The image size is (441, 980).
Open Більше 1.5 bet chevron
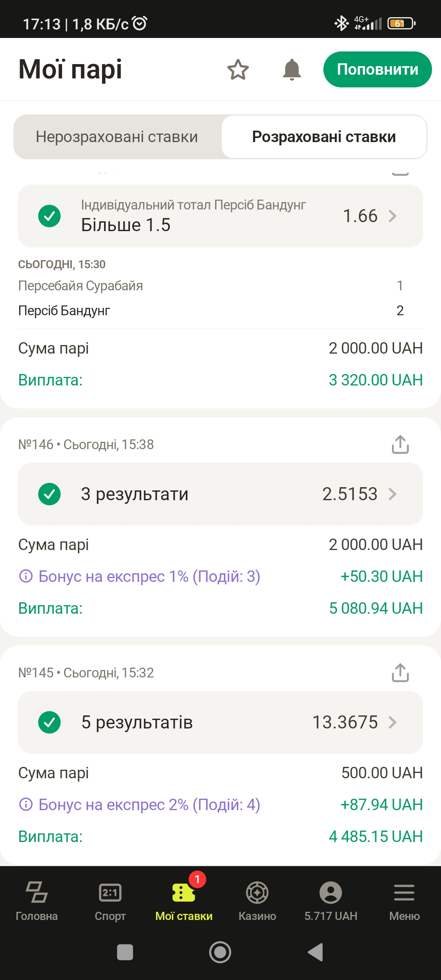click(392, 216)
